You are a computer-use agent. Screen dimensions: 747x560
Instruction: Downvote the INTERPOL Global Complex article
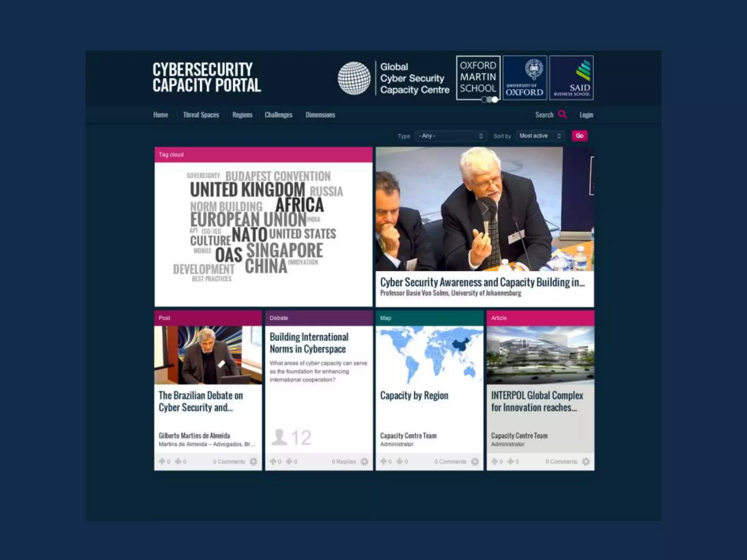tap(511, 461)
